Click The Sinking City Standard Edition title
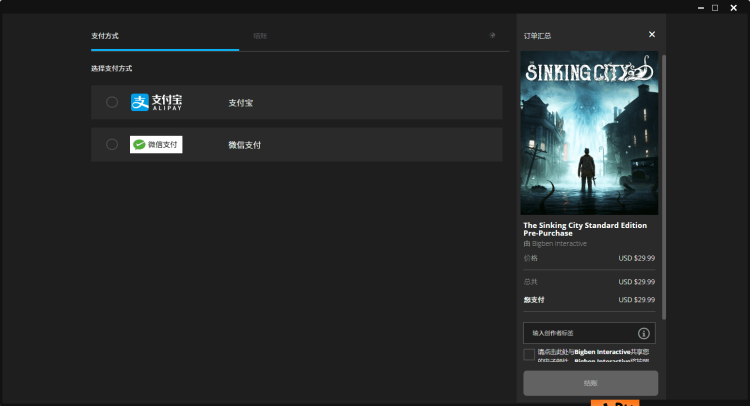 [585, 229]
